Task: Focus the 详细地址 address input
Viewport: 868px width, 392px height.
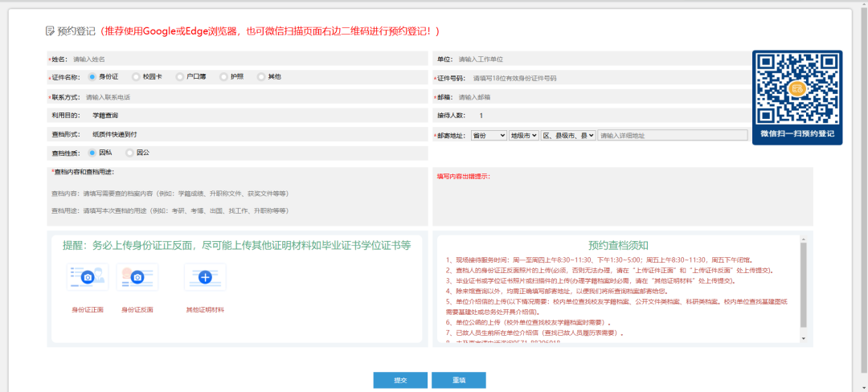Action: point(673,135)
